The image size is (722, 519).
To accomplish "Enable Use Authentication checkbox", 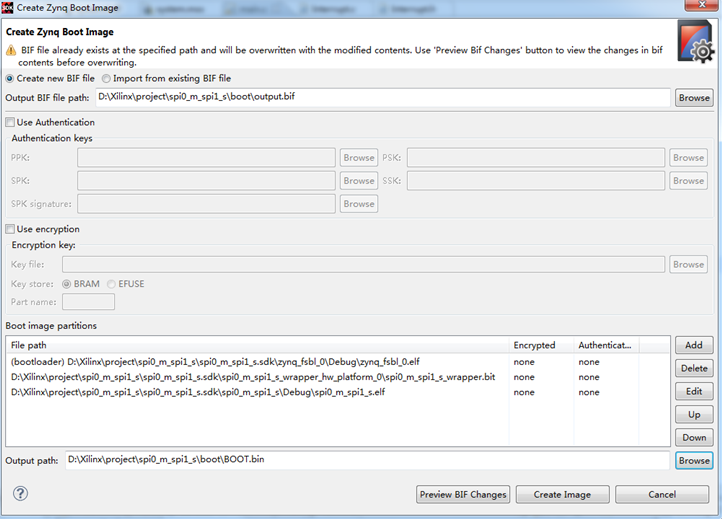I will tap(10, 122).
